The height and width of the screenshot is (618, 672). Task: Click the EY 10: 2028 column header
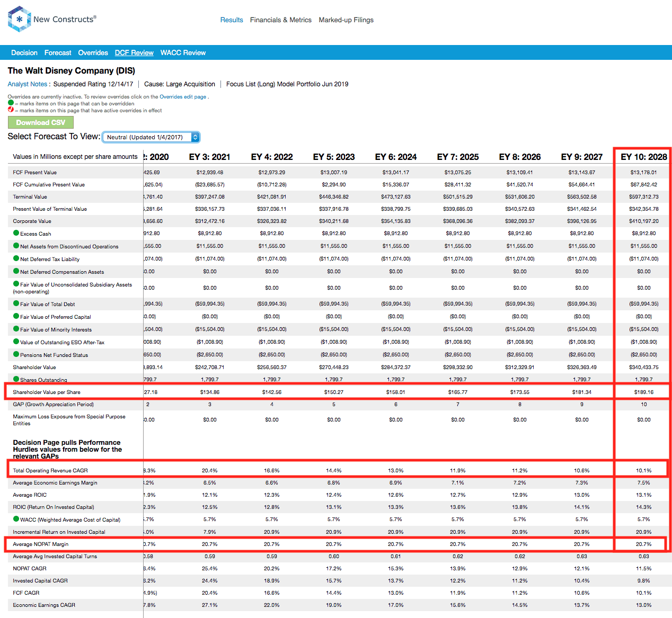pos(644,157)
